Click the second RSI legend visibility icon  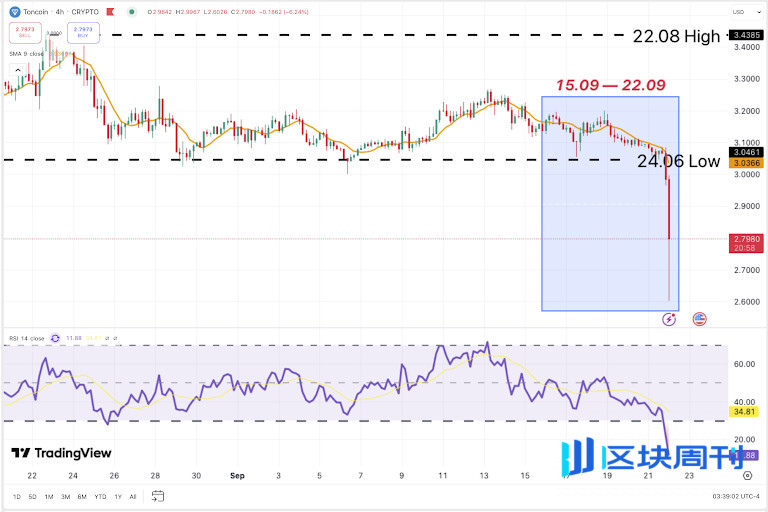(x=115, y=338)
